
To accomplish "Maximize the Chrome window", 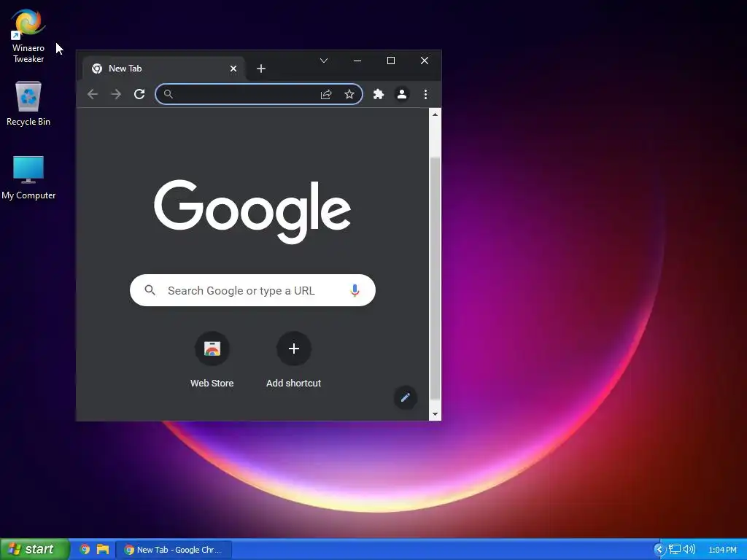I will tap(391, 61).
